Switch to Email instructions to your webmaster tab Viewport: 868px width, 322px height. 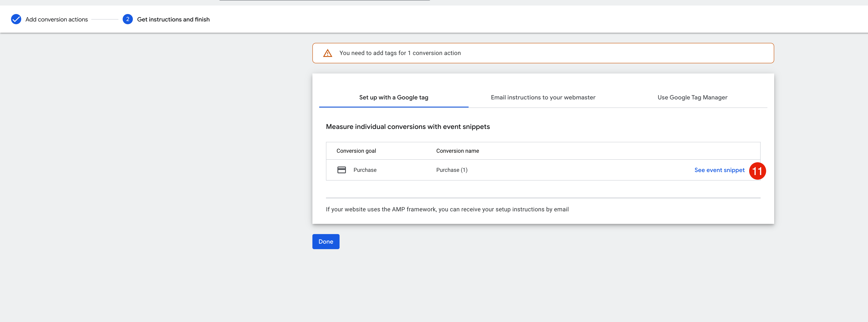[x=543, y=97]
